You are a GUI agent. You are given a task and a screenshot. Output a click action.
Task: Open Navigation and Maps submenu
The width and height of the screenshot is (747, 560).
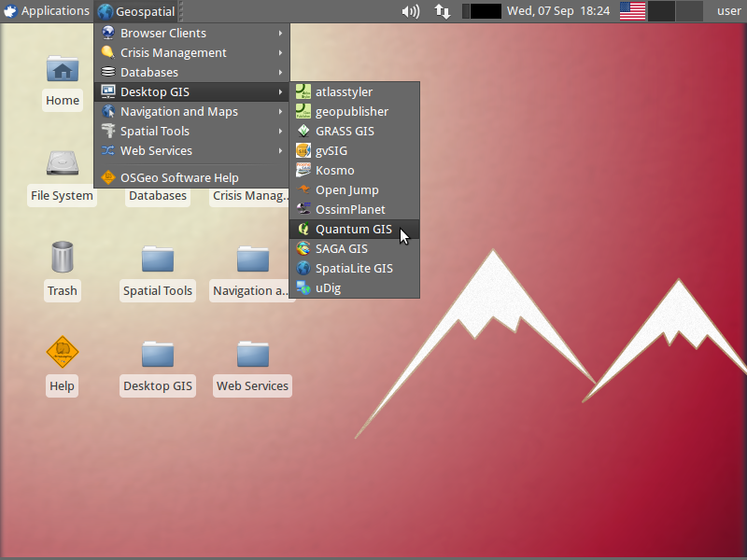click(192, 111)
